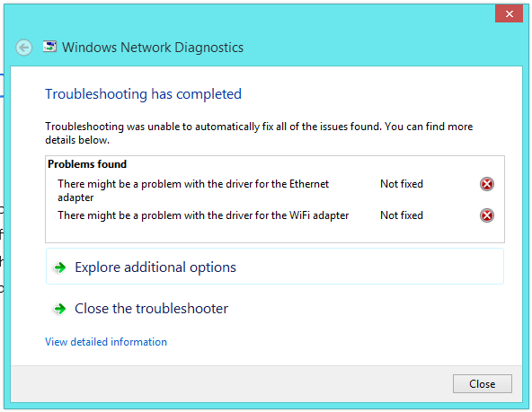This screenshot has height=412, width=532.
Task: Click the Not fixed status for Ethernet
Action: [402, 184]
